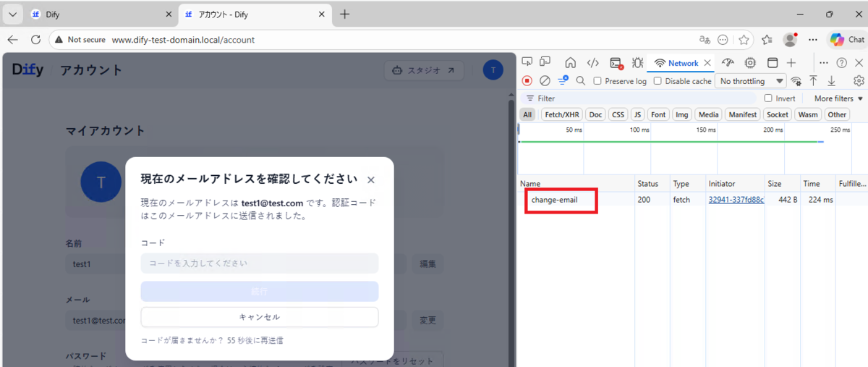The height and width of the screenshot is (367, 868).
Task: Open the Performance gauge panel
Action: [x=728, y=63]
